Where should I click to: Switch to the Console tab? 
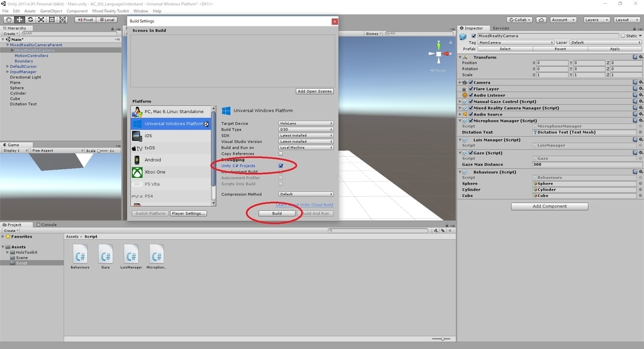pos(47,224)
